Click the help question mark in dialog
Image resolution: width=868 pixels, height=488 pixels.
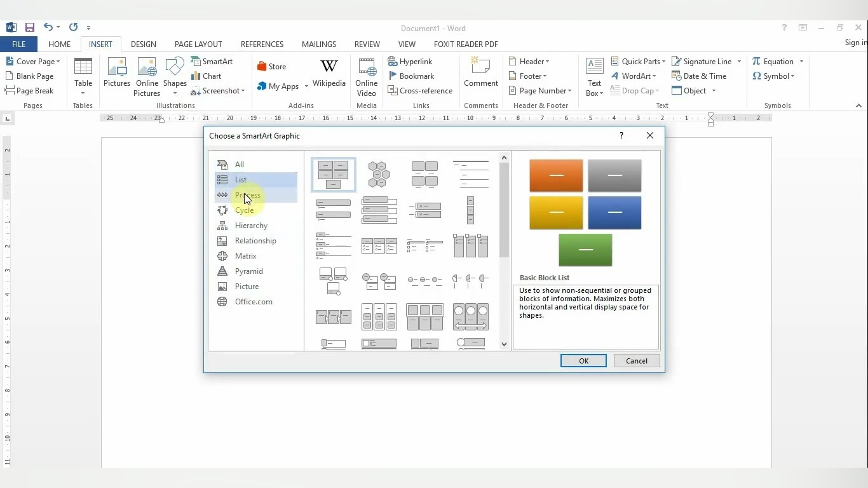[x=621, y=135]
